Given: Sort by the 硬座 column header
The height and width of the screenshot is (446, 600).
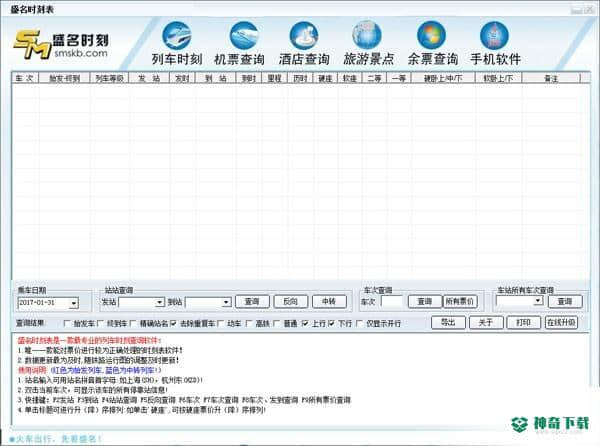Looking at the screenshot, I should coord(325,78).
